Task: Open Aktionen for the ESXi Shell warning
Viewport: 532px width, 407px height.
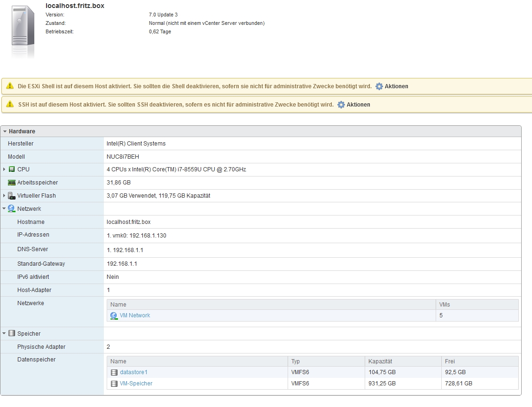Action: 396,86
